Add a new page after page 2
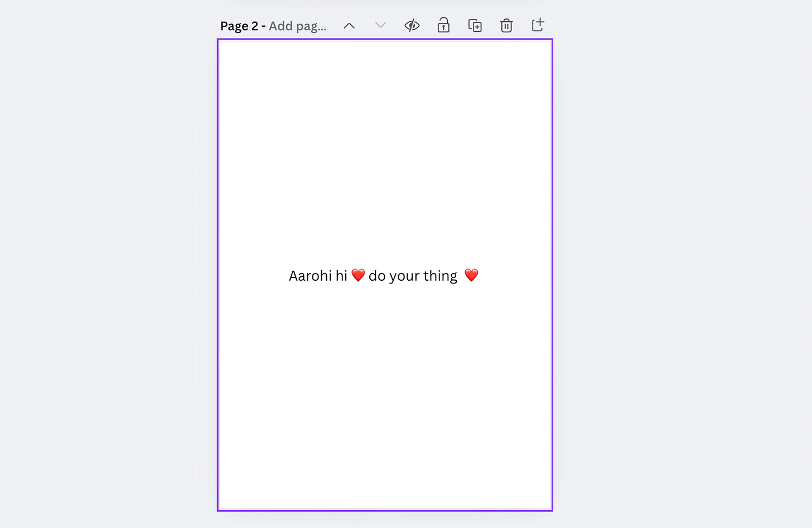Viewport: 812px width, 528px height. pyautogui.click(x=538, y=26)
